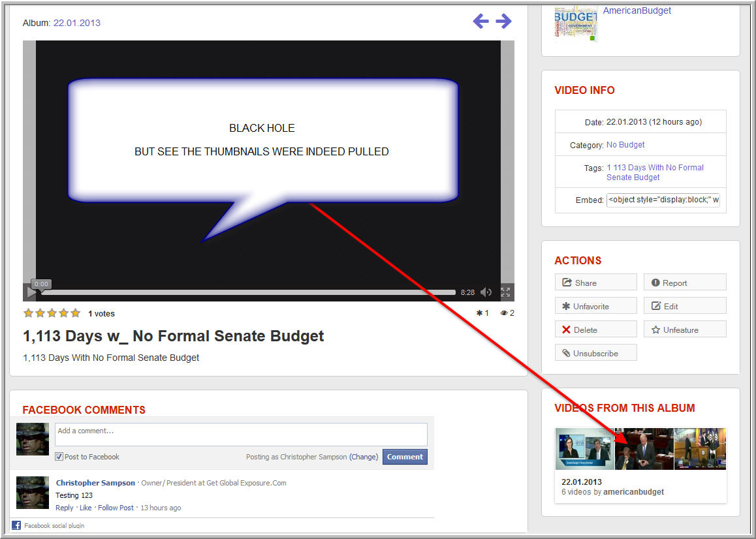This screenshot has width=756, height=539.
Task: Unfavorite this video
Action: tap(595, 306)
